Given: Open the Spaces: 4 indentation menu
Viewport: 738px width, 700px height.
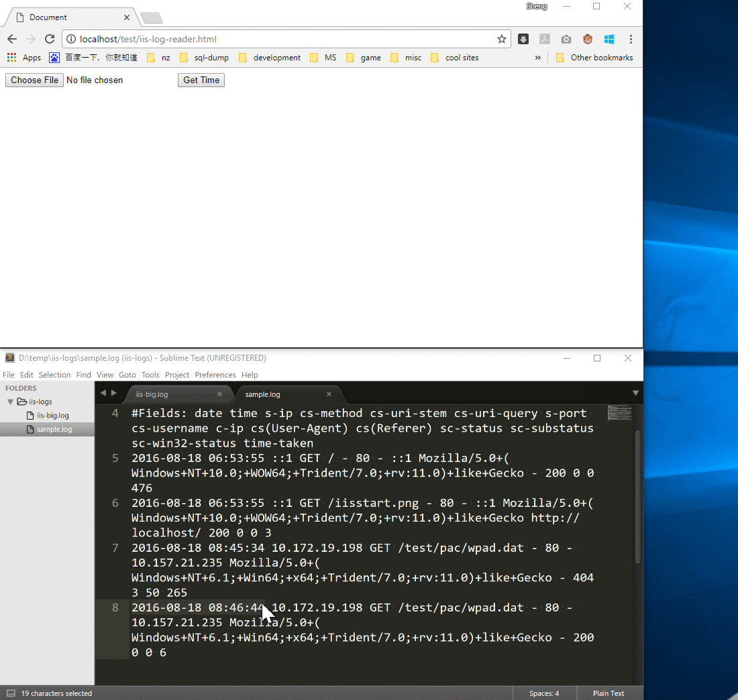Looking at the screenshot, I should (x=543, y=693).
